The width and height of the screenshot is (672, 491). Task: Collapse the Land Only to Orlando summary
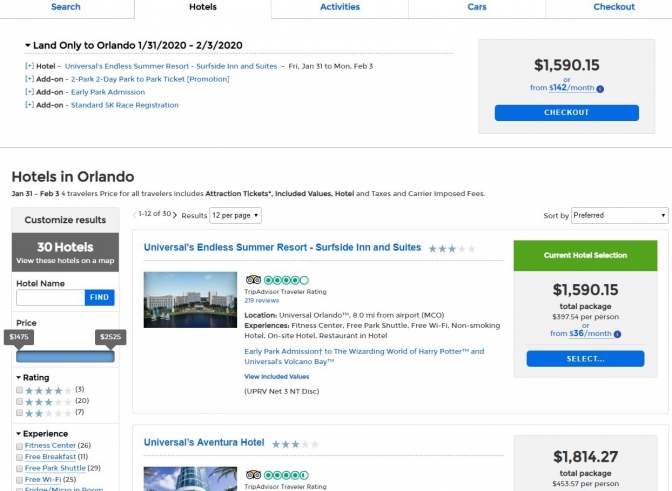click(x=27, y=45)
